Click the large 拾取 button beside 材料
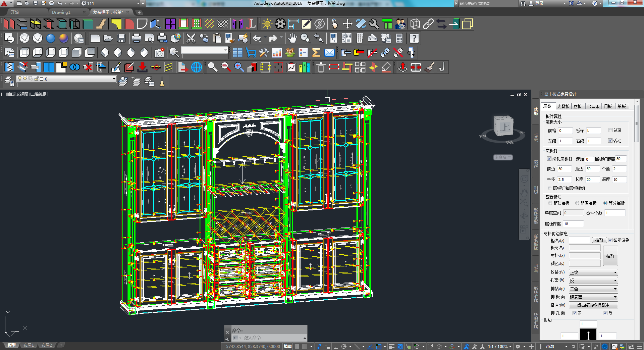The height and width of the screenshot is (350, 644). click(610, 256)
